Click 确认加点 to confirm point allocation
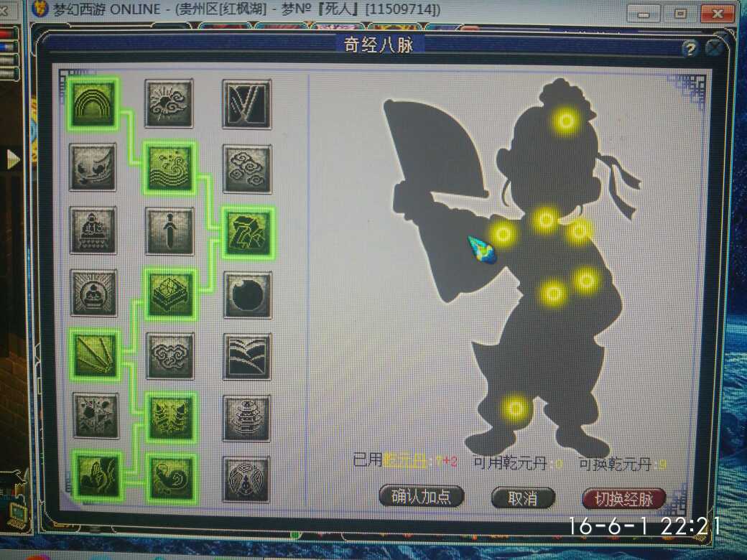 (x=421, y=497)
